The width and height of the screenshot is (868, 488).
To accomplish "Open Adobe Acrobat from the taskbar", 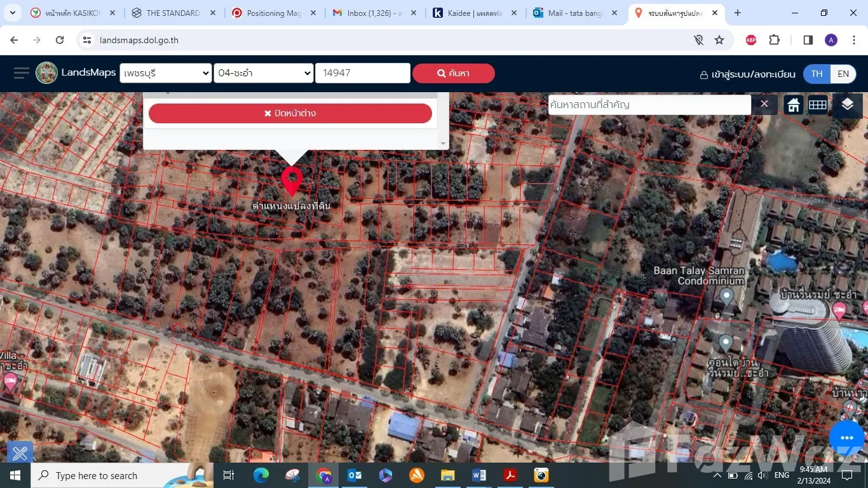I will point(510,475).
